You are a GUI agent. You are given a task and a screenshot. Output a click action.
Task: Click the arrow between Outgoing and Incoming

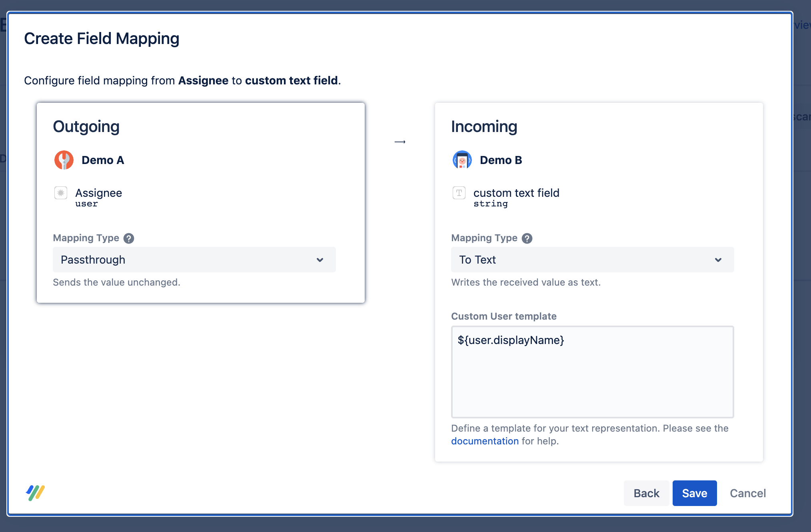point(400,142)
